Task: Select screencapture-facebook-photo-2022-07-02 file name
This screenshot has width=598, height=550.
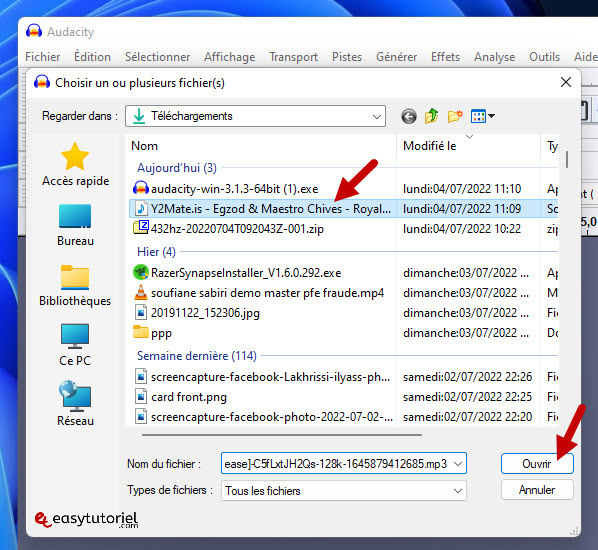Action: pos(272,417)
